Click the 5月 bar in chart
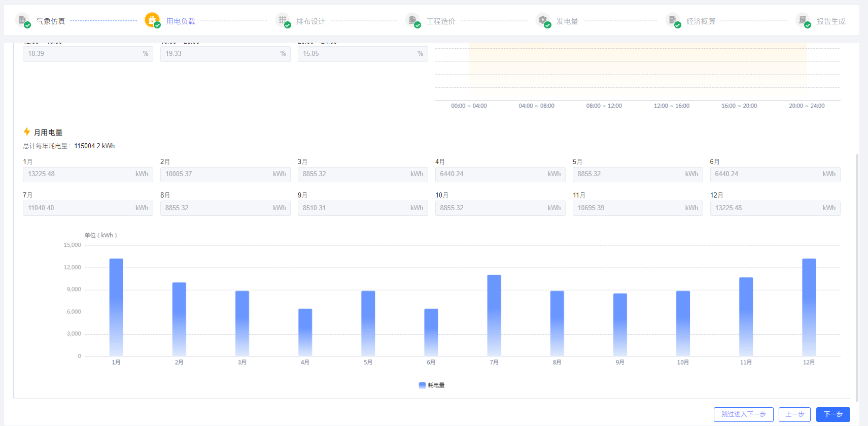 (368, 323)
